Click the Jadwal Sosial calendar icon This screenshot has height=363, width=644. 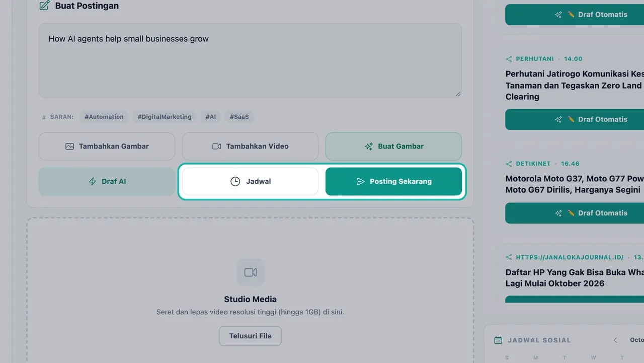click(498, 340)
